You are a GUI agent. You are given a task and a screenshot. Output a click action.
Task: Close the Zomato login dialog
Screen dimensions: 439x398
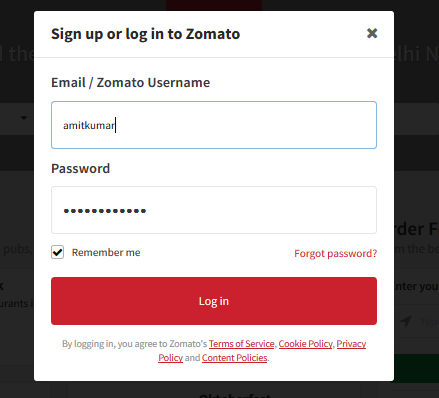[x=372, y=33]
